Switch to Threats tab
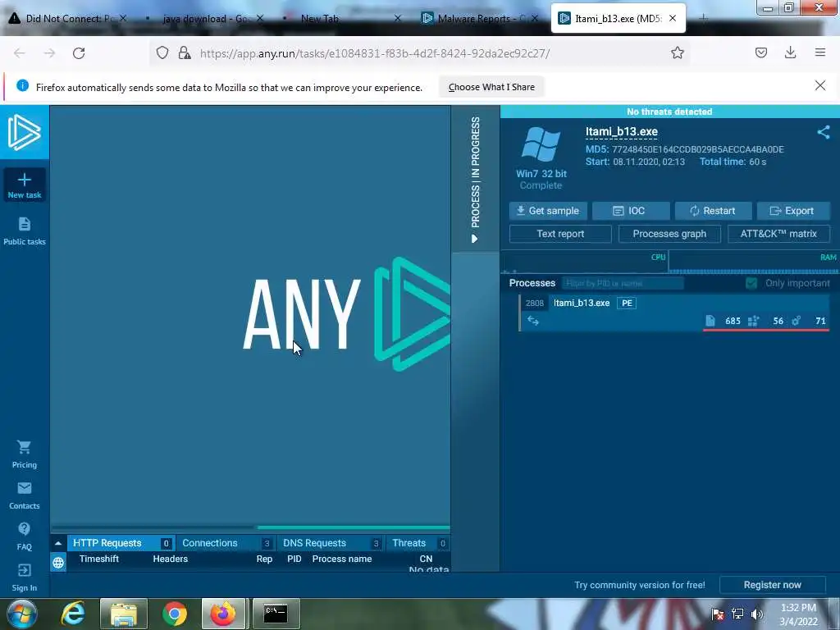Screen dimensions: 840x630 click(418, 543)
